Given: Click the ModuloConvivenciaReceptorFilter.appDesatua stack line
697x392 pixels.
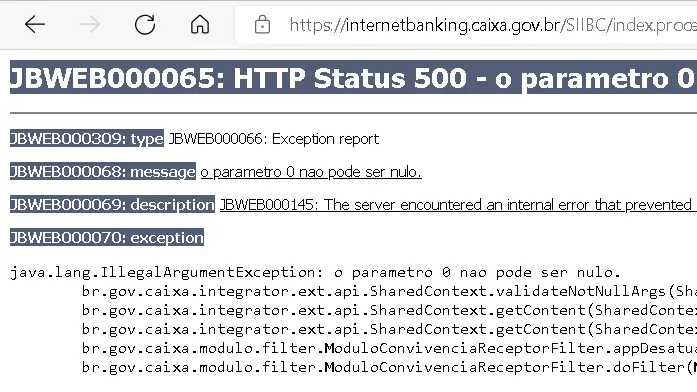Looking at the screenshot, I should (x=389, y=348).
